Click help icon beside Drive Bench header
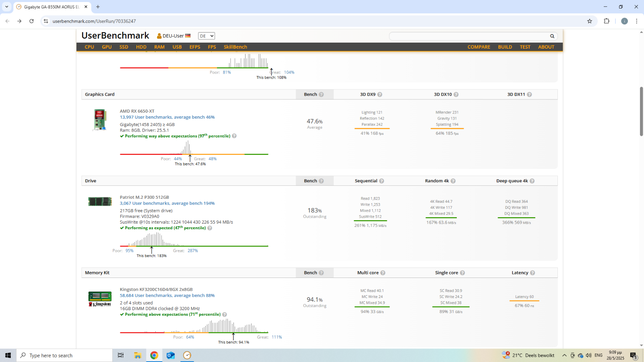Image resolution: width=644 pixels, height=362 pixels. click(x=321, y=181)
